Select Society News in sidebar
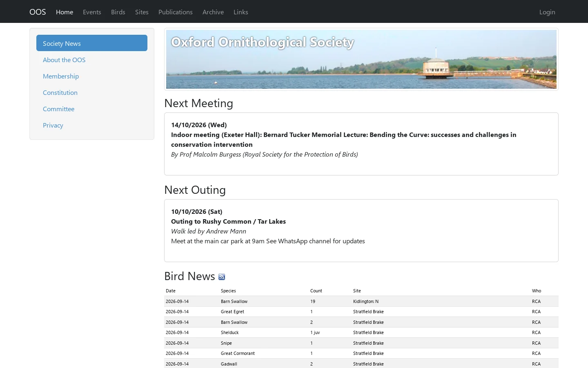The width and height of the screenshot is (588, 368). click(x=92, y=43)
